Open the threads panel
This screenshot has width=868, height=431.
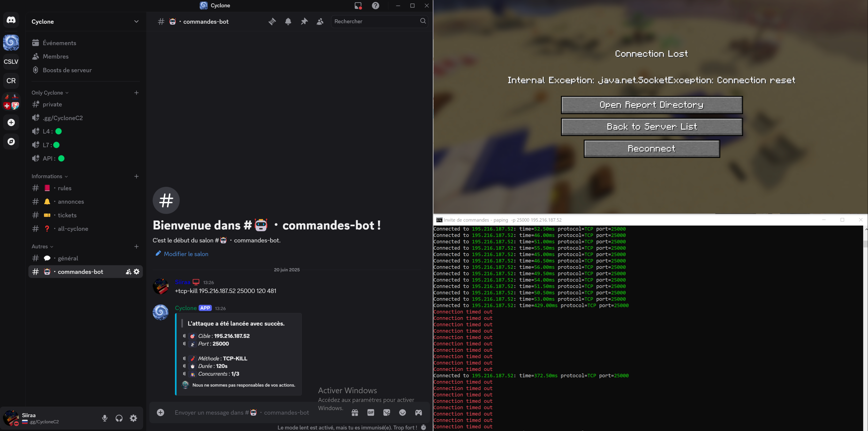[272, 21]
